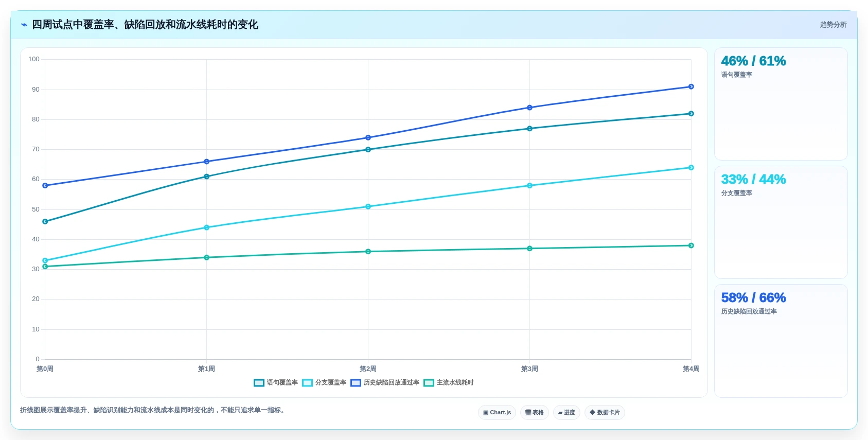Image resolution: width=868 pixels, height=440 pixels.
Task: Click the 分支覆盖率 legend label
Action: tap(330, 383)
